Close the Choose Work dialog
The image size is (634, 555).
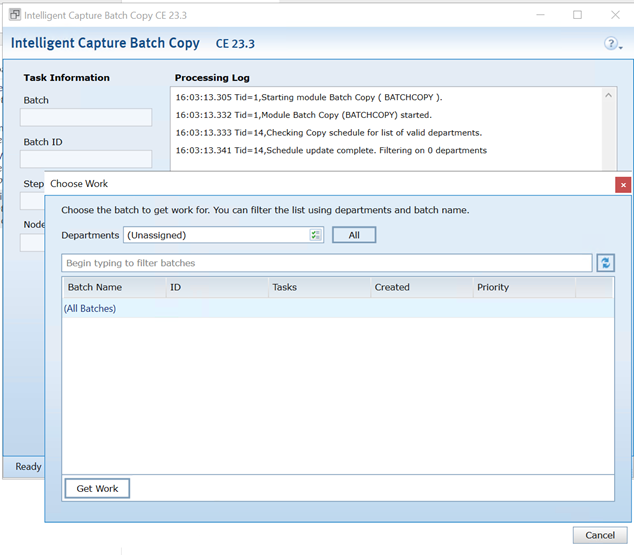pyautogui.click(x=623, y=185)
